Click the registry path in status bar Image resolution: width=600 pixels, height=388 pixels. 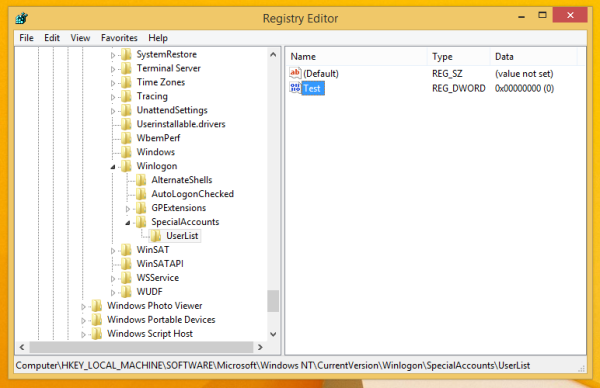(273, 365)
